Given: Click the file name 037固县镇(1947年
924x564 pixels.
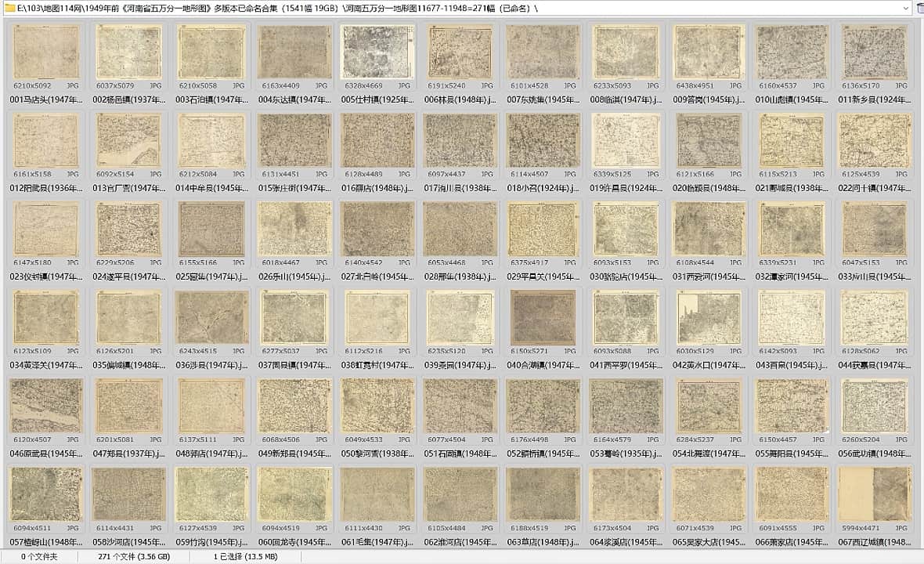Looking at the screenshot, I should 294,365.
